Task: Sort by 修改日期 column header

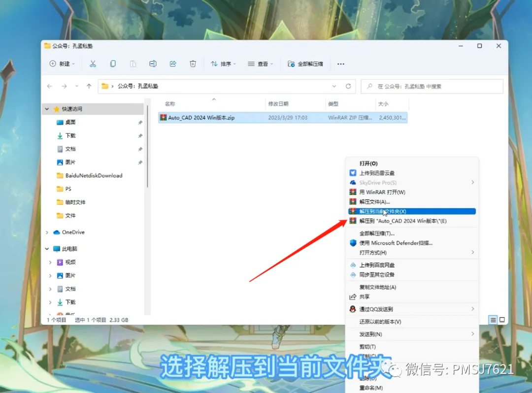Action: [x=278, y=104]
